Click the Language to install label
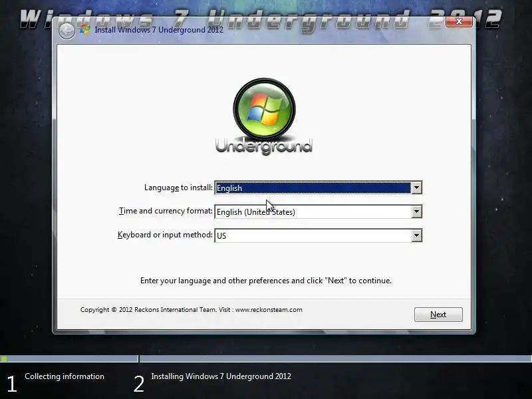 tap(178, 188)
